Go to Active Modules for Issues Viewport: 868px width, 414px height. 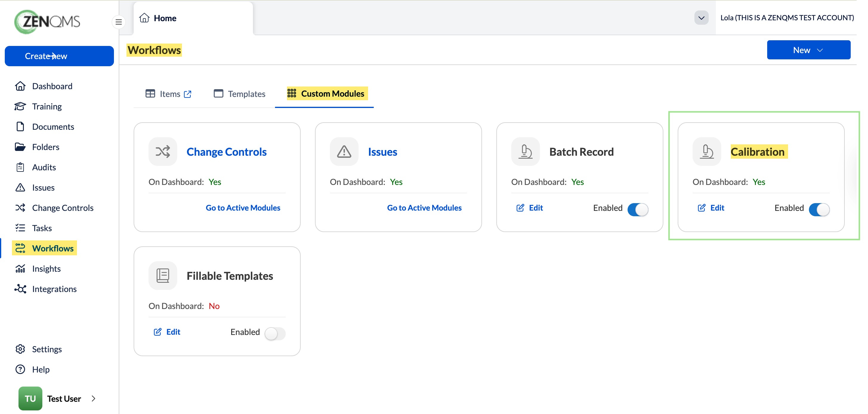[x=424, y=208]
